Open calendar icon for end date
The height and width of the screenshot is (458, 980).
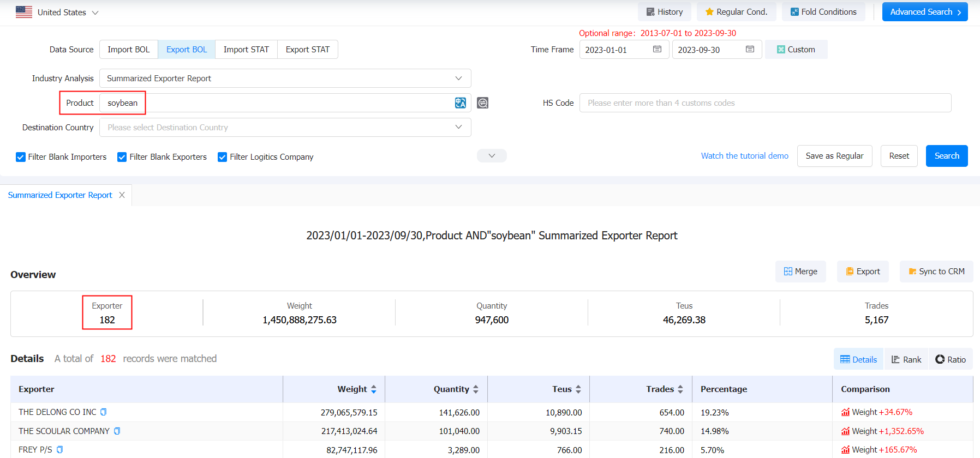(750, 49)
